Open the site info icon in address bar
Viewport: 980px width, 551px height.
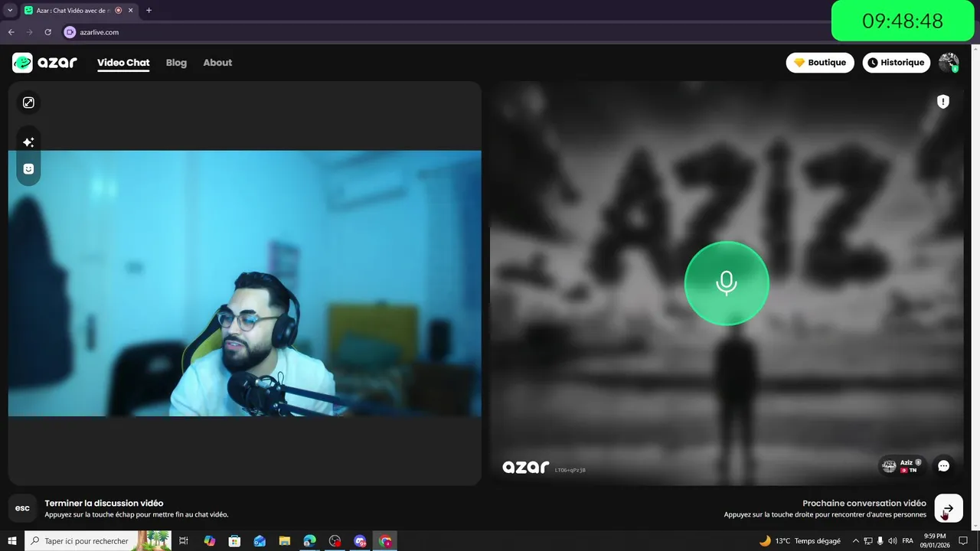click(70, 32)
